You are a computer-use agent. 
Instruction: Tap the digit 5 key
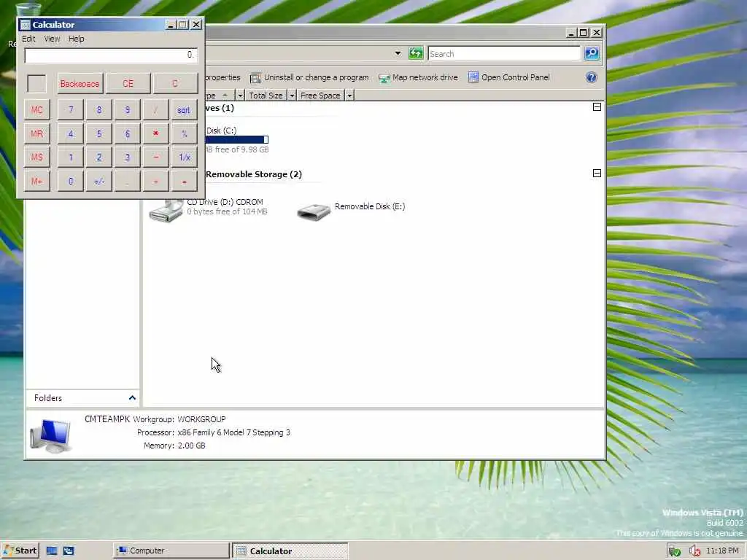pos(99,133)
